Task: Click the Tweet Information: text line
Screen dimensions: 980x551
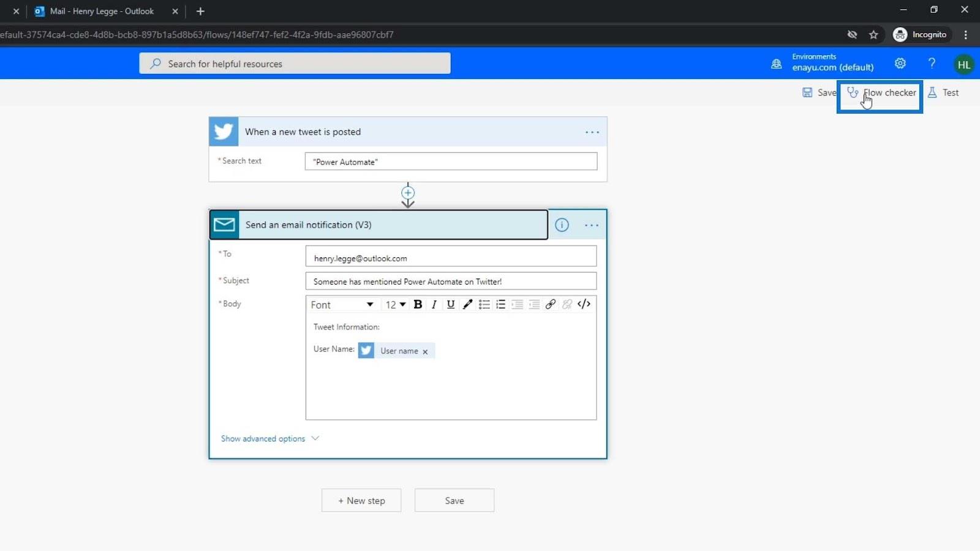Action: [x=346, y=327]
